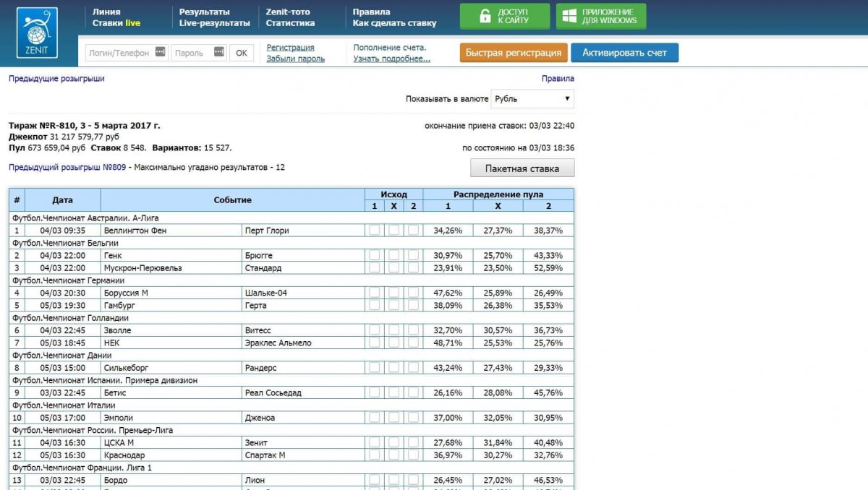Open Забыли пароль link
868x490 pixels.
tap(296, 59)
